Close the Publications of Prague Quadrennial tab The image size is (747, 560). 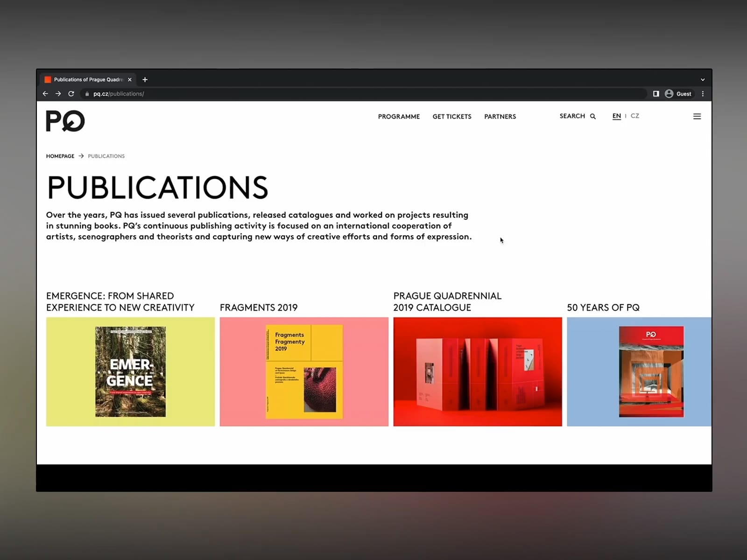coord(130,80)
